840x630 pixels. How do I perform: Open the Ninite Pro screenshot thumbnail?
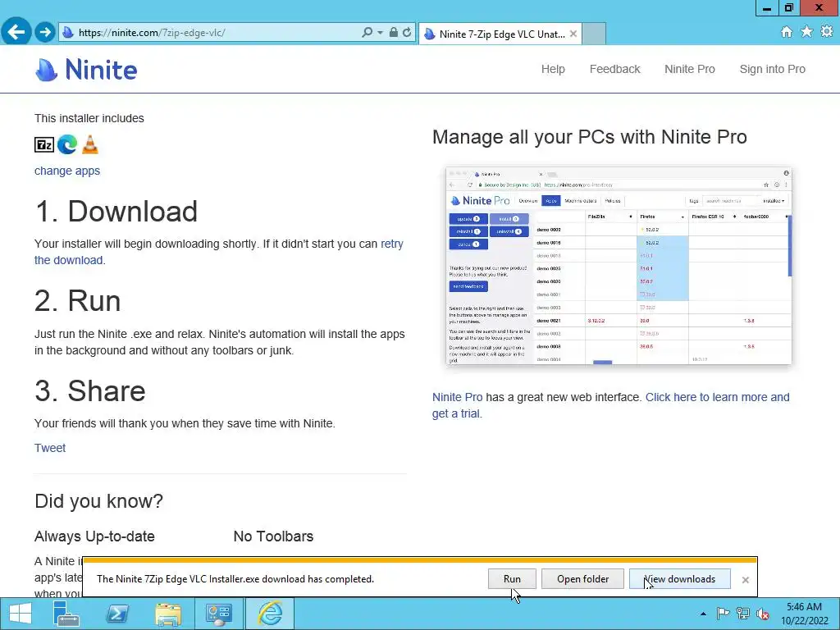tap(619, 267)
